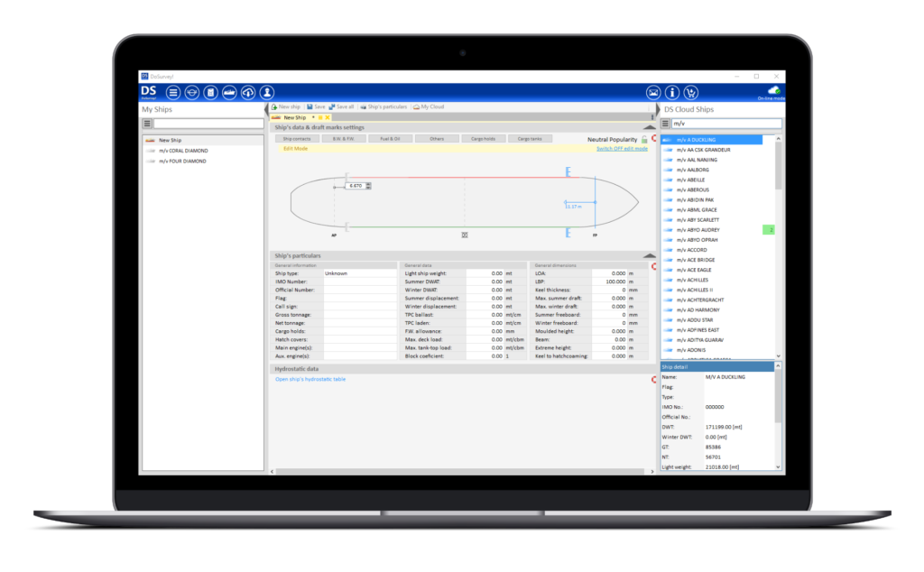Collapse the Ship's data & draft marks panel

[x=649, y=127]
